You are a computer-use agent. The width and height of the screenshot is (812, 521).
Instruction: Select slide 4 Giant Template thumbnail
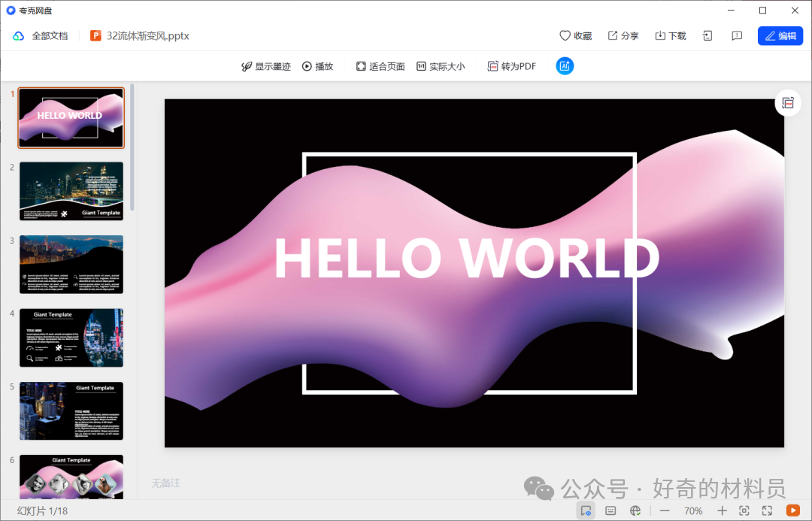(71, 338)
